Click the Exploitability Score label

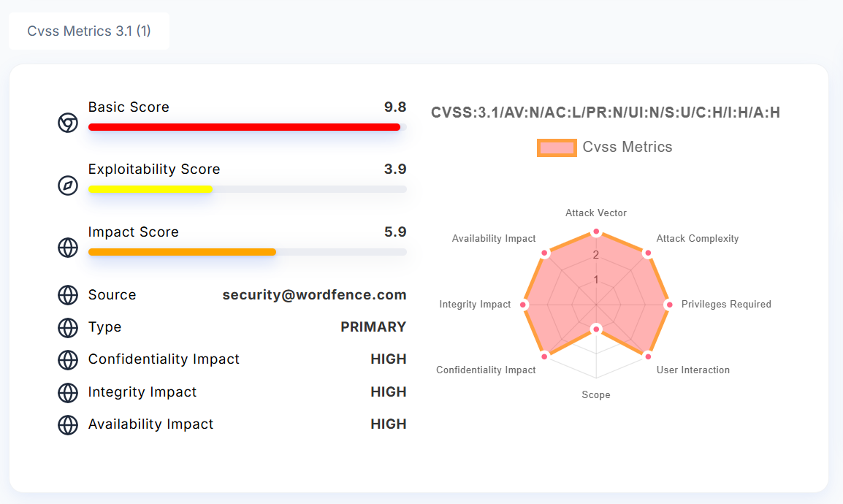[154, 169]
